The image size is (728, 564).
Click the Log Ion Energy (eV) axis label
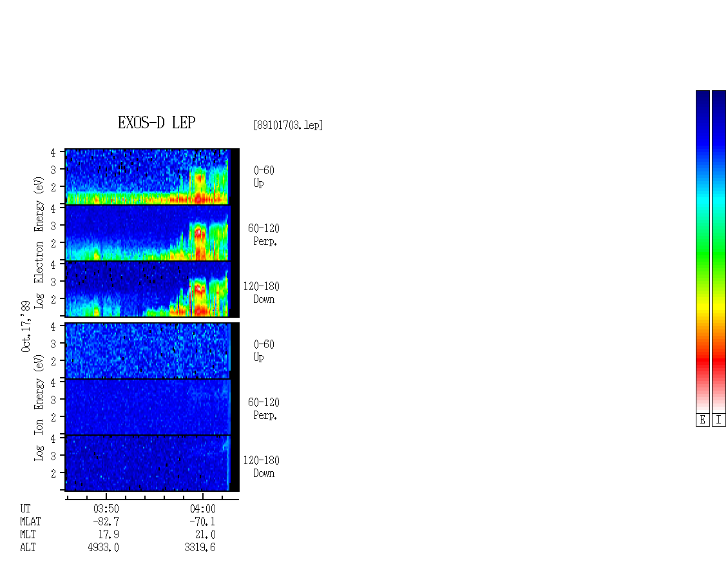point(39,408)
